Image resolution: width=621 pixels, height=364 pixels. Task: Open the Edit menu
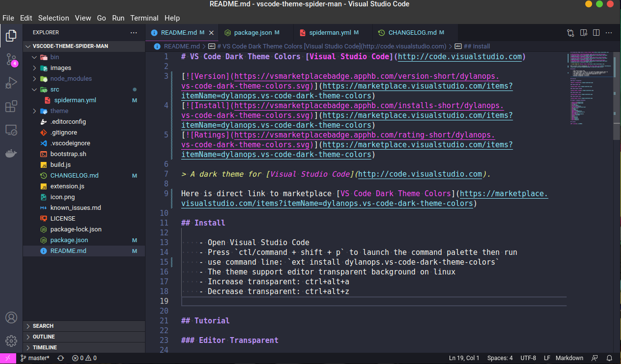(26, 18)
